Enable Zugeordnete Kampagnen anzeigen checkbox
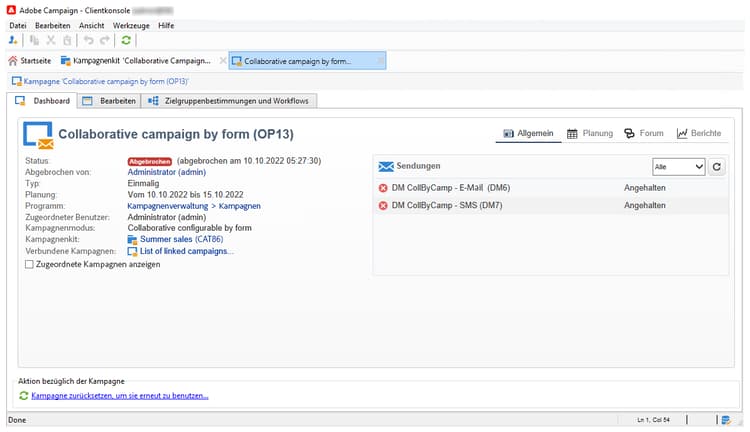 pos(29,265)
